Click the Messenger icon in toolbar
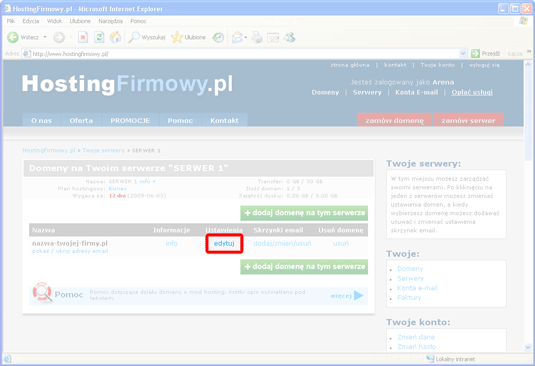Viewport: 535px width, 366px height. pos(290,37)
